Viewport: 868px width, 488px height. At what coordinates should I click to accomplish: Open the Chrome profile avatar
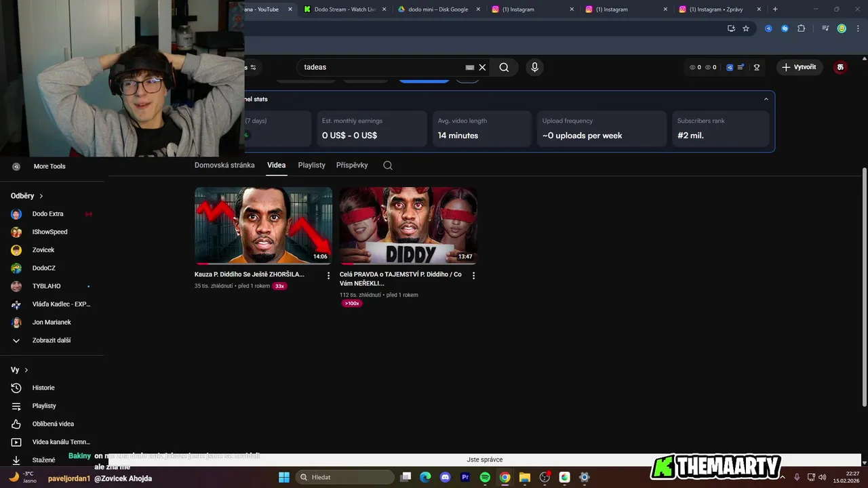(842, 28)
